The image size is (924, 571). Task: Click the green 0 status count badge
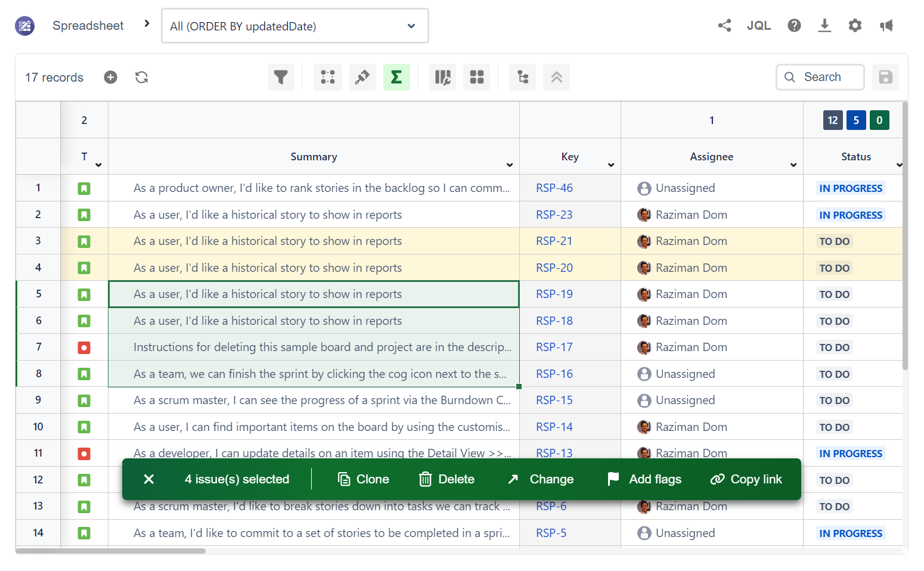(879, 120)
